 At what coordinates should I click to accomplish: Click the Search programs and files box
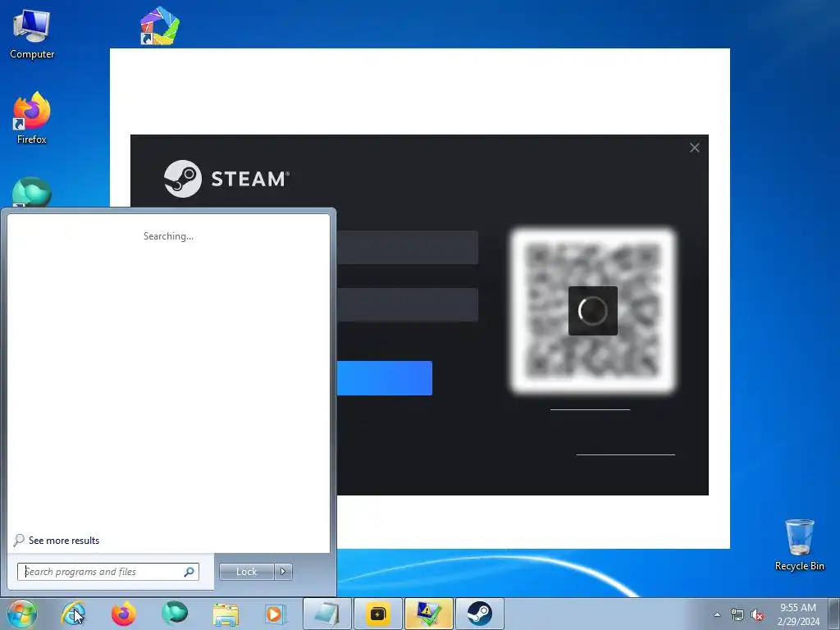tap(107, 572)
